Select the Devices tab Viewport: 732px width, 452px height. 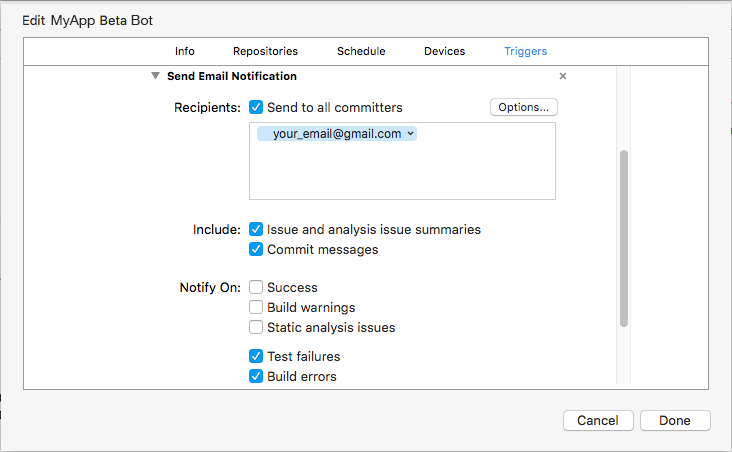click(x=444, y=51)
